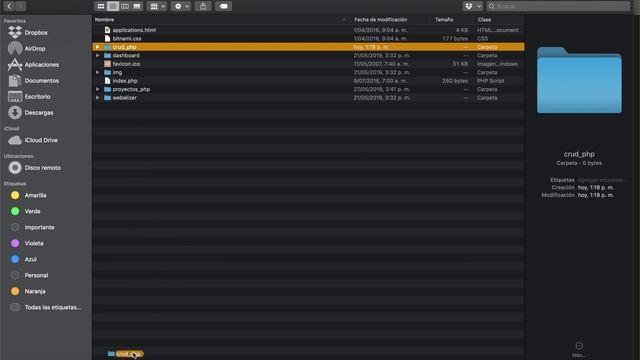Image resolution: width=640 pixels, height=360 pixels.
Task: Focus the Buscar search field
Action: (559, 6)
